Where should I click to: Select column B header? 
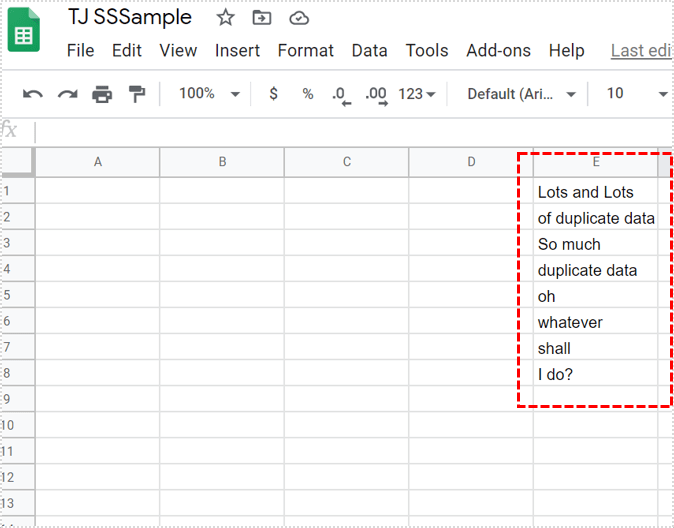[x=222, y=162]
